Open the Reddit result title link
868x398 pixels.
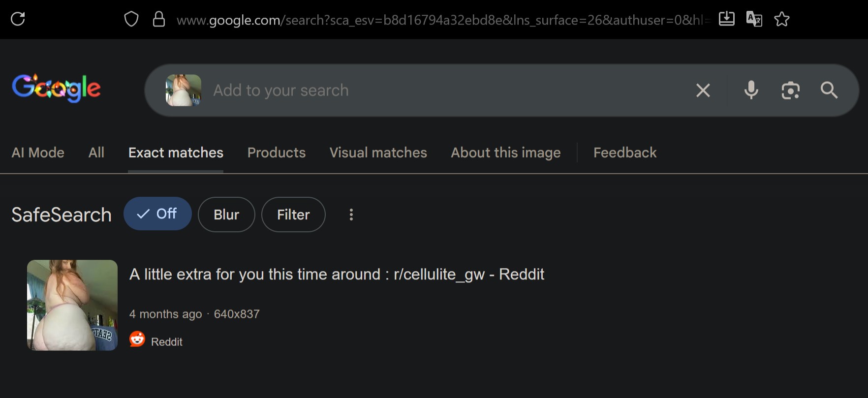click(337, 275)
